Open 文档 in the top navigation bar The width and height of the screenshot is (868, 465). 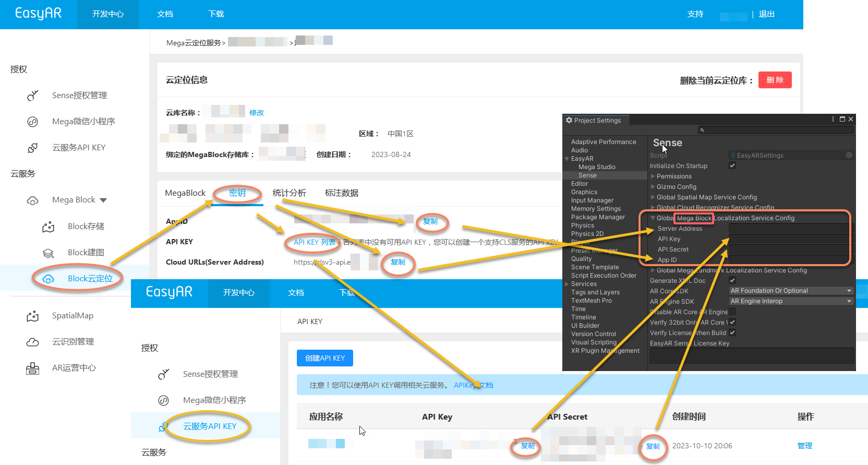pyautogui.click(x=165, y=14)
